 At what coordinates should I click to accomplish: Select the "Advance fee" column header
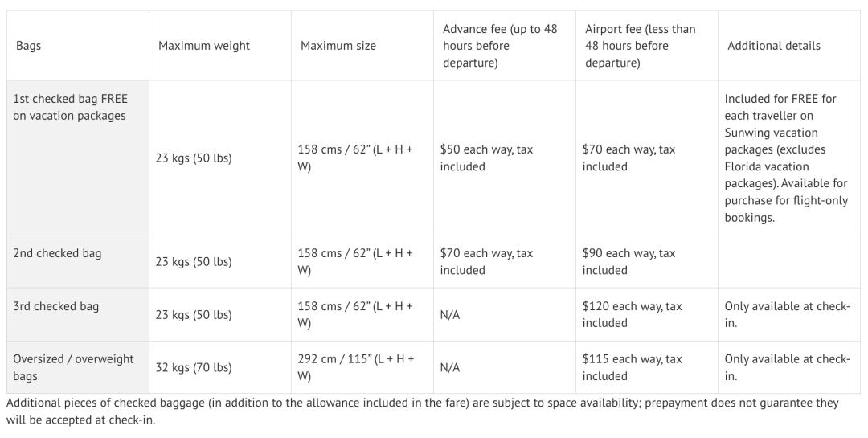coord(500,46)
